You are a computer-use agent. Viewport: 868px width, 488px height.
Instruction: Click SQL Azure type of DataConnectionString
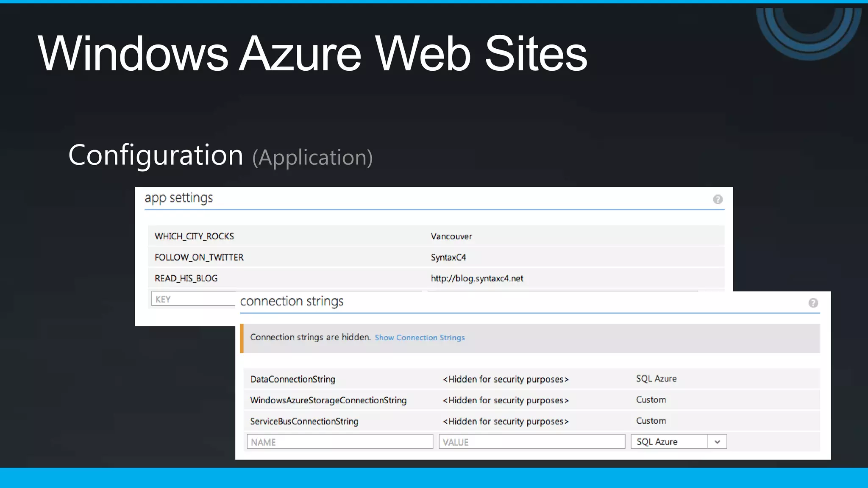point(656,379)
